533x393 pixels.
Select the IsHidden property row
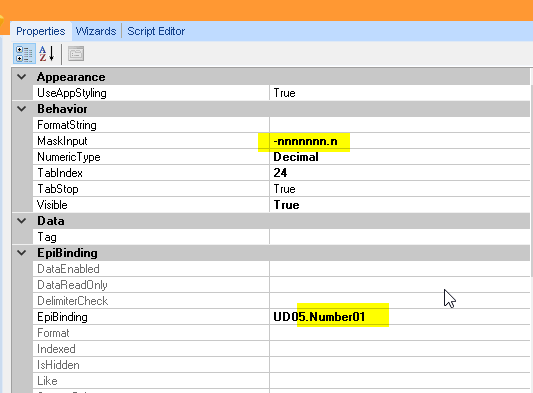pos(281,365)
